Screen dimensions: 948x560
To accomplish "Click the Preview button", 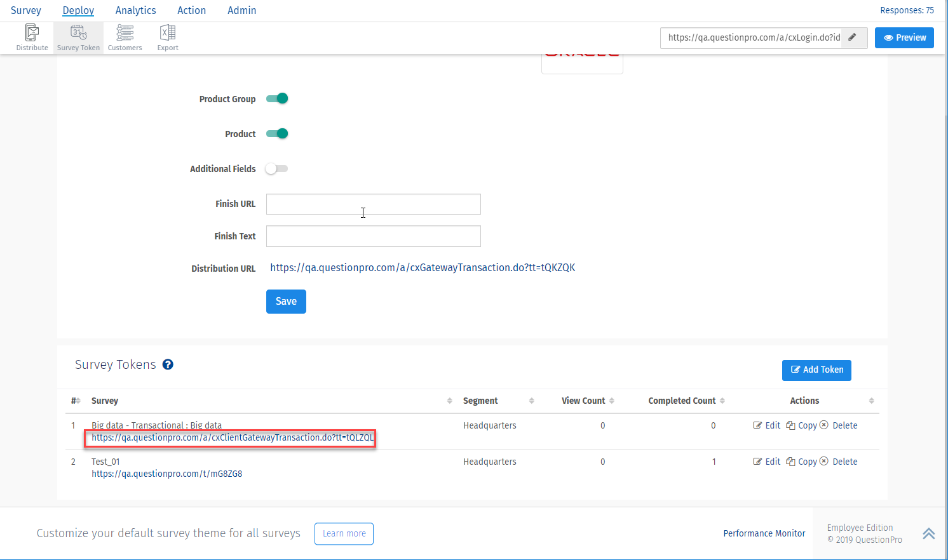I will [904, 37].
